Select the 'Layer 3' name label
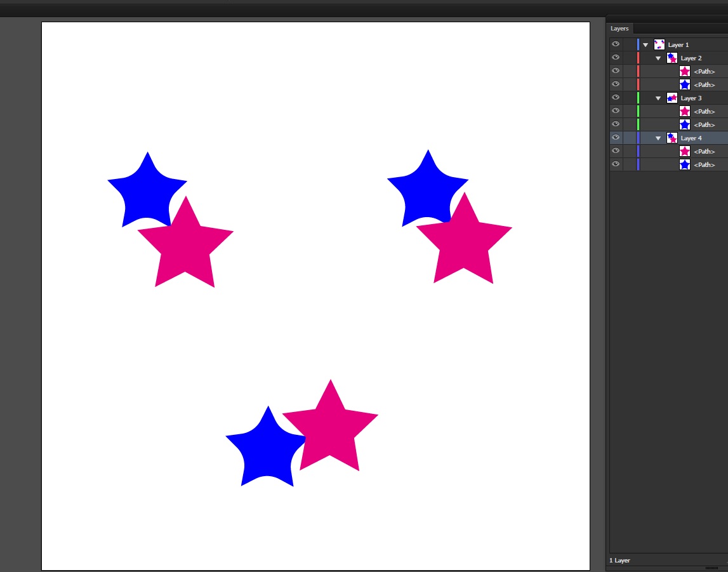 691,98
